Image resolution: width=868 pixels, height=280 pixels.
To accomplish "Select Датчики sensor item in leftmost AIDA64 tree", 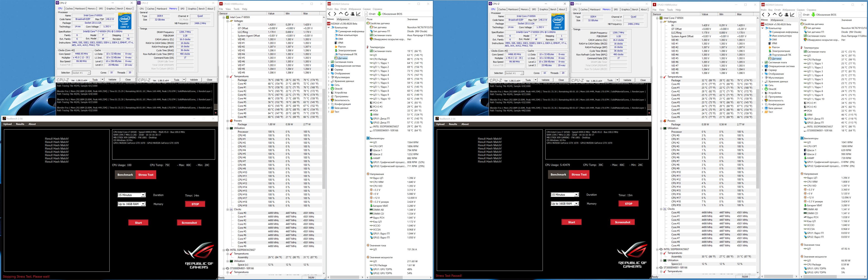I will tap(342, 58).
